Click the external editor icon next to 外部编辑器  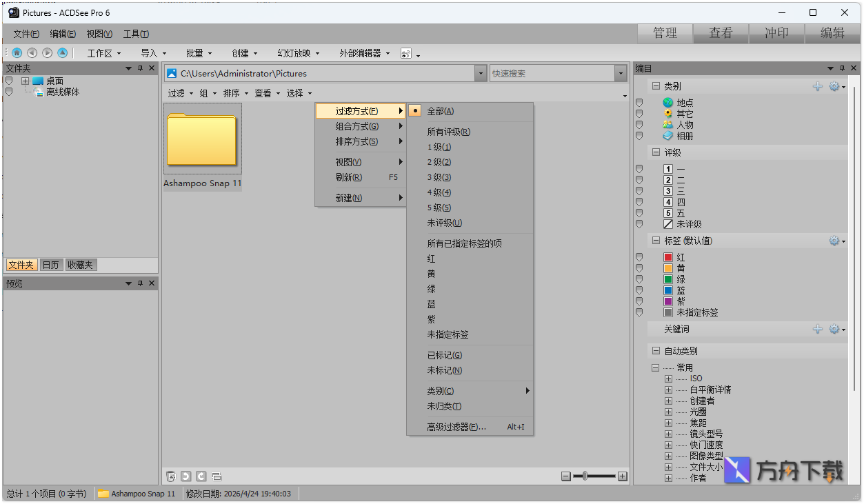(x=406, y=53)
